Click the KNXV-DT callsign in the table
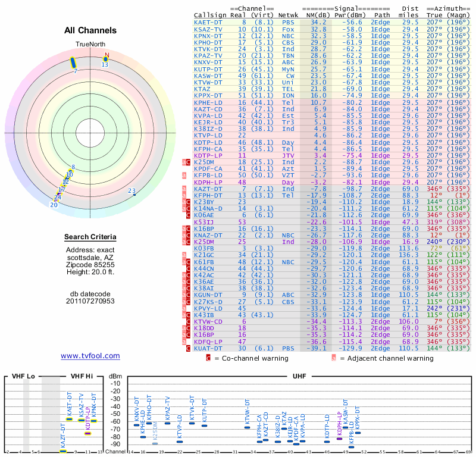Image resolution: width=476 pixels, height=457 pixels. 208,62
